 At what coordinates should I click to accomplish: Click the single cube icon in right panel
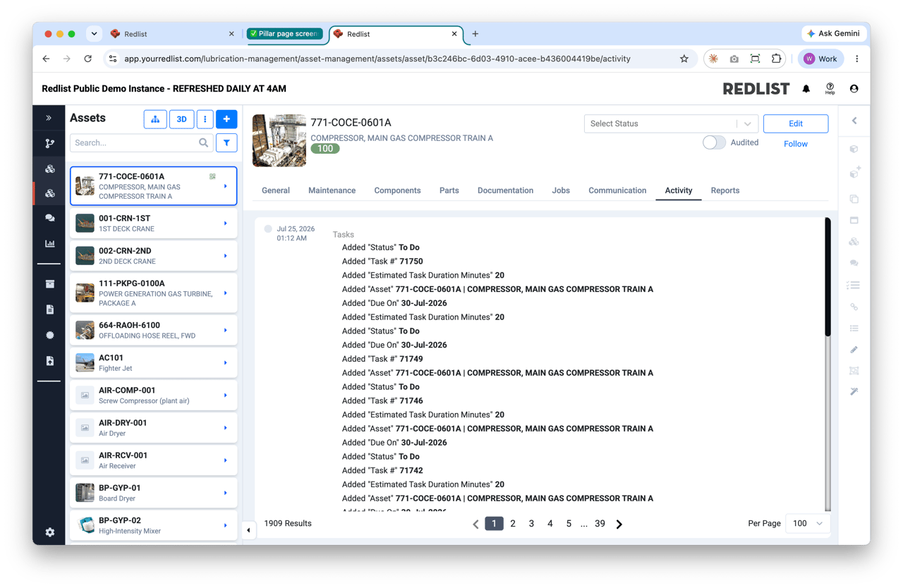click(x=854, y=149)
